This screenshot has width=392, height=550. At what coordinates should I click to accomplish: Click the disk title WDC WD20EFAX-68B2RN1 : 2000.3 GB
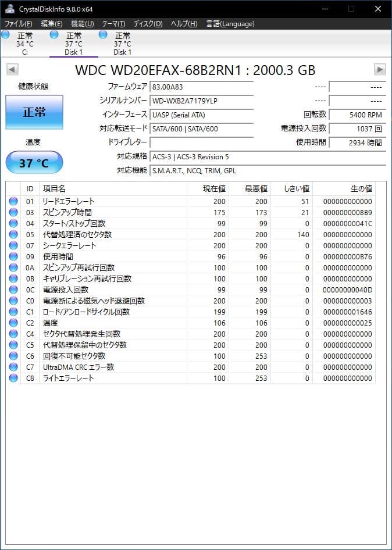pyautogui.click(x=195, y=70)
